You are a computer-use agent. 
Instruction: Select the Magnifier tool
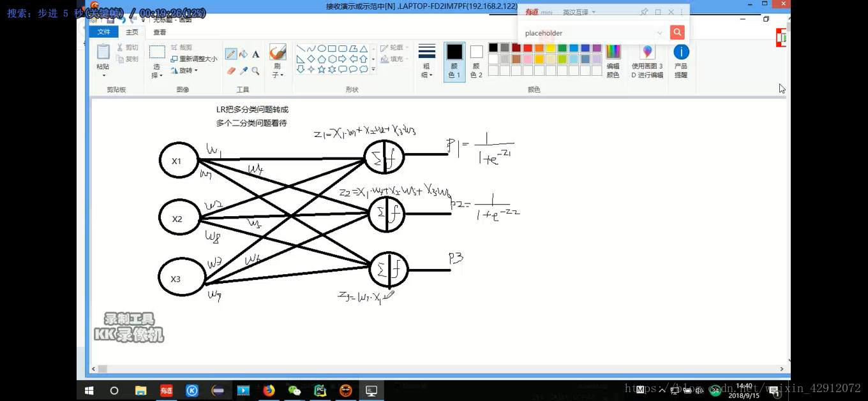255,71
